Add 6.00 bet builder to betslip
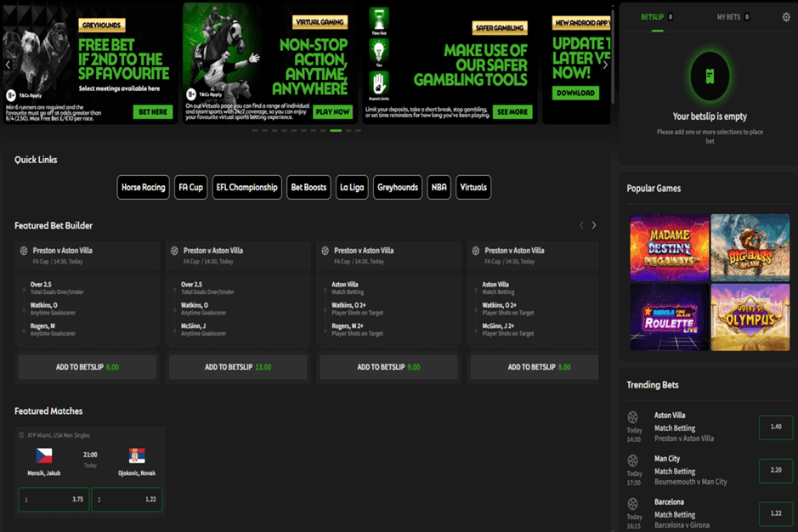This screenshot has height=532, width=798. (88, 367)
